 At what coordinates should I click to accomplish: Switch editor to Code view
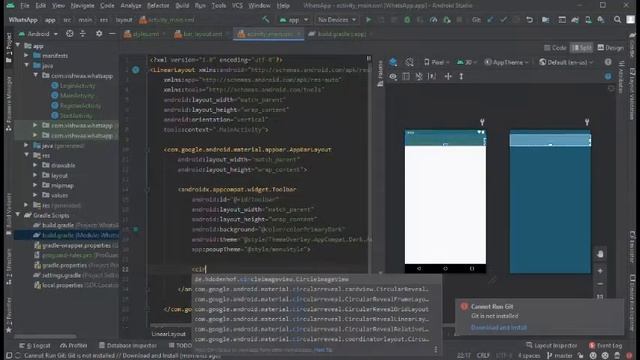(555, 48)
